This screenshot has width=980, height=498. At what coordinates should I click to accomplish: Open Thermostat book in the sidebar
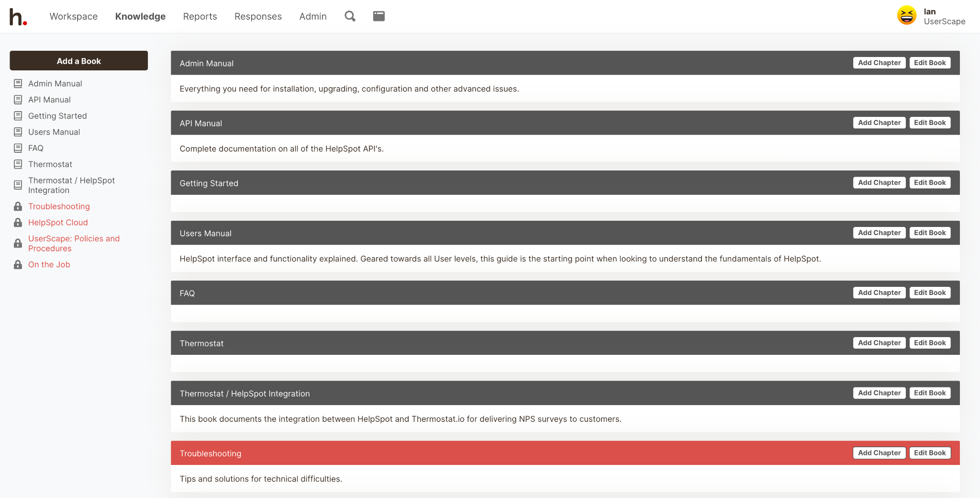click(50, 164)
